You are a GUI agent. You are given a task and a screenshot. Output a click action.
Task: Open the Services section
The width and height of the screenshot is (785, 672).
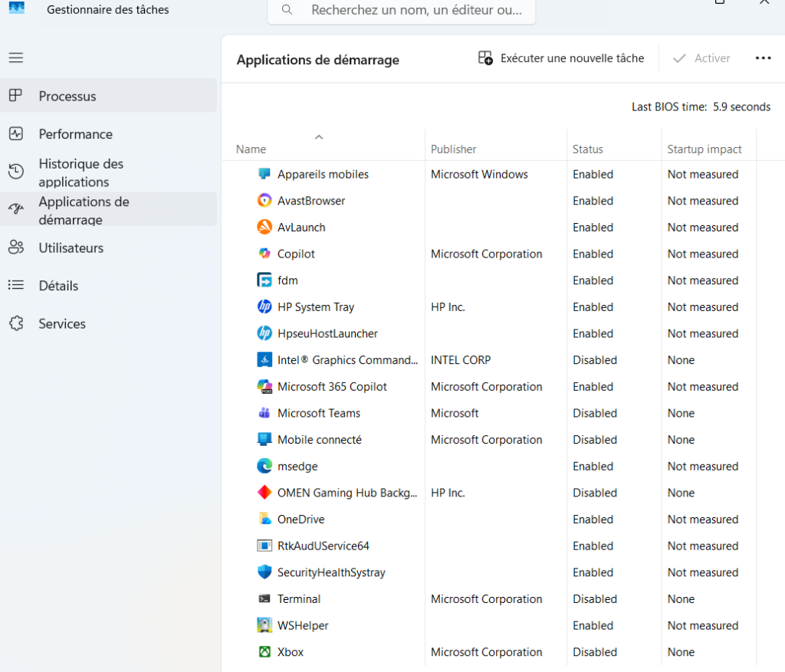point(62,324)
